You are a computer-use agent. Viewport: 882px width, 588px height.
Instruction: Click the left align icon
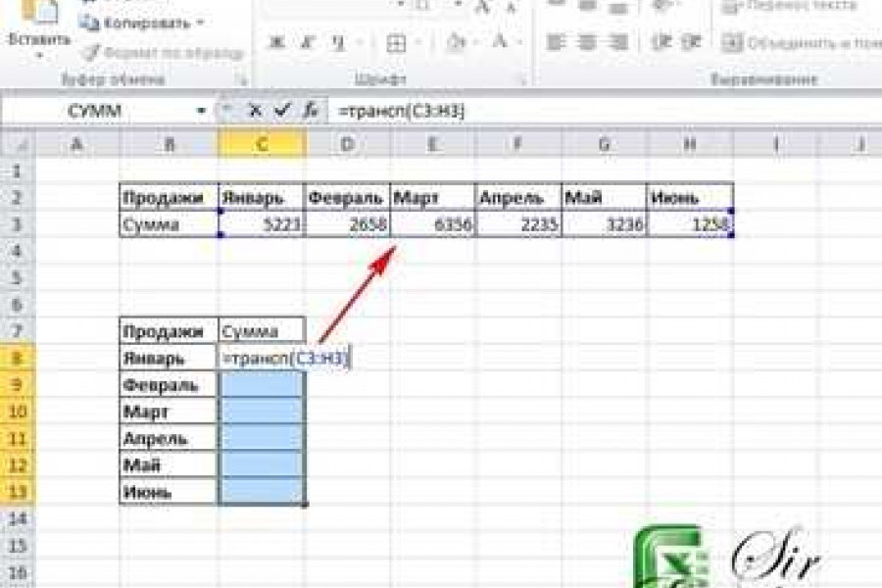click(556, 41)
